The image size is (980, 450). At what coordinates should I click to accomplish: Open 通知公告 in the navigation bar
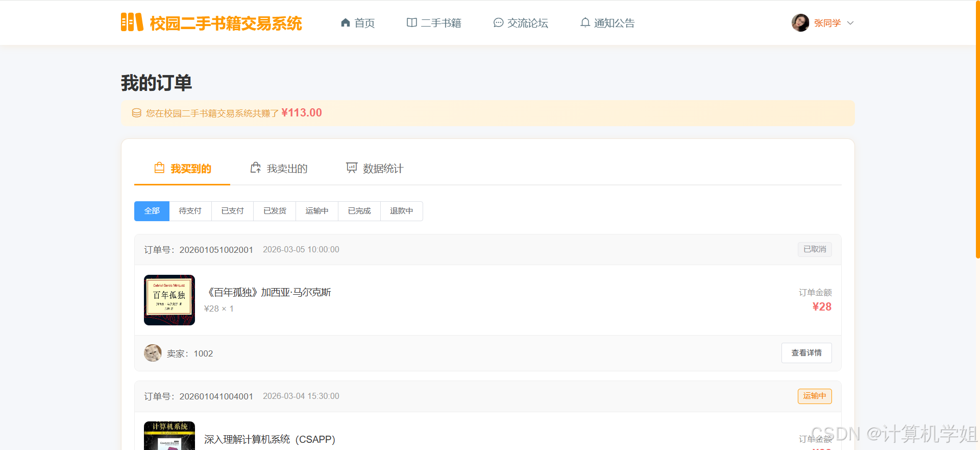pos(607,23)
